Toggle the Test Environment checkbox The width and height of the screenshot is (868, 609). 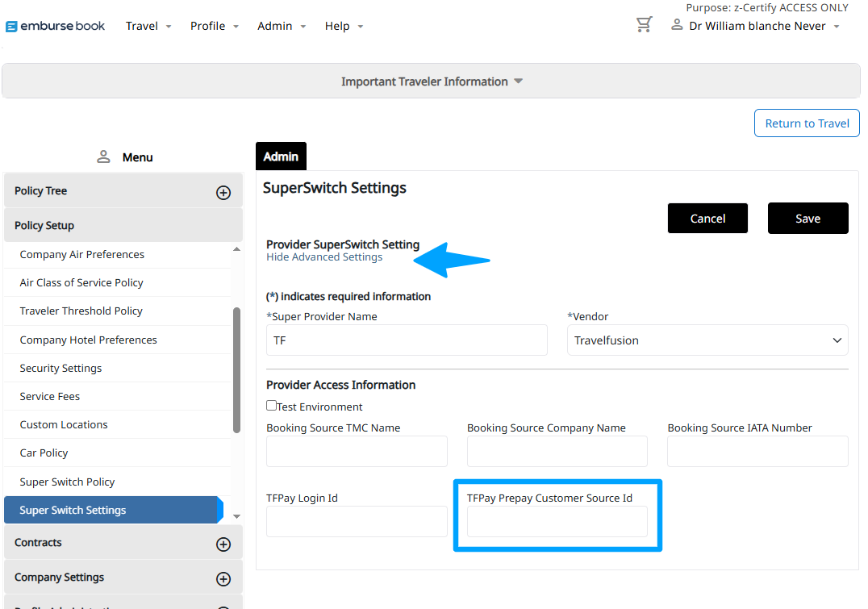(271, 405)
